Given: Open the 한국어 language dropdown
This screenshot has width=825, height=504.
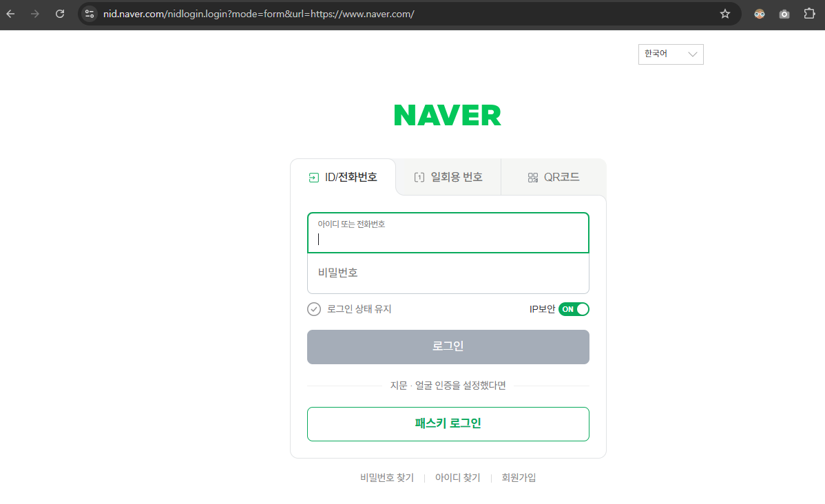Looking at the screenshot, I should coord(671,54).
